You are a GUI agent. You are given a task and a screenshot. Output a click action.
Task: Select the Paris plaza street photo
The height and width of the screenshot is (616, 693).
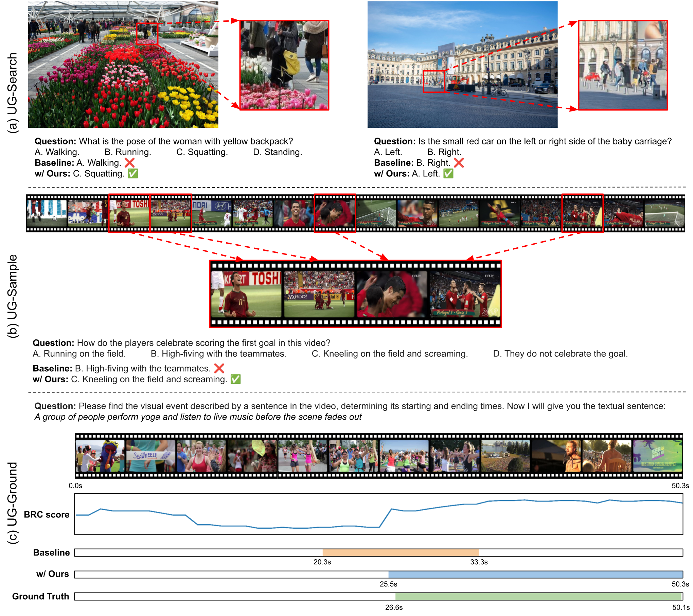(x=462, y=65)
